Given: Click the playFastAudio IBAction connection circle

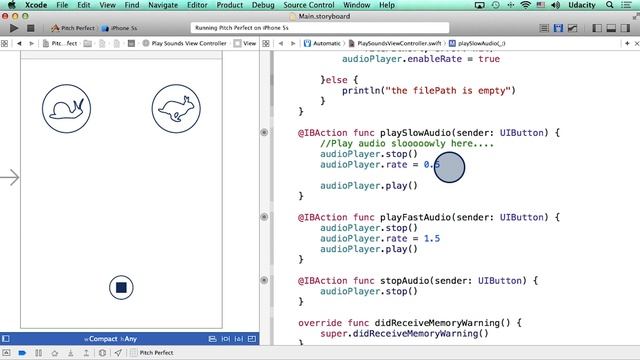Looking at the screenshot, I should point(264,217).
